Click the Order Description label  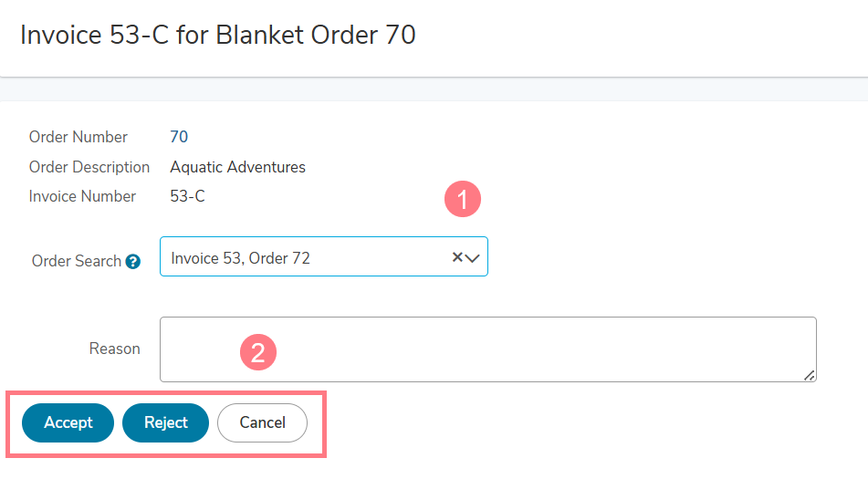point(89,167)
